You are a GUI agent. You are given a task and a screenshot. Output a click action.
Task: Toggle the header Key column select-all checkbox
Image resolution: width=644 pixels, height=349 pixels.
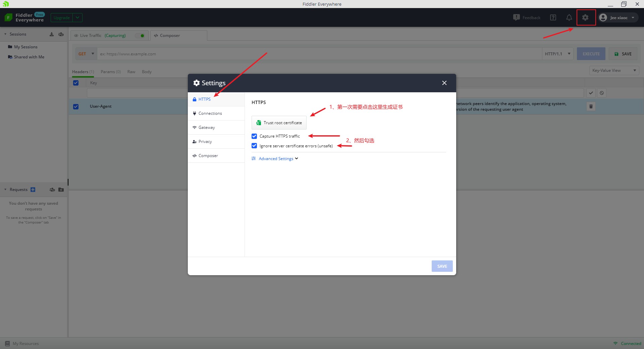coord(76,83)
